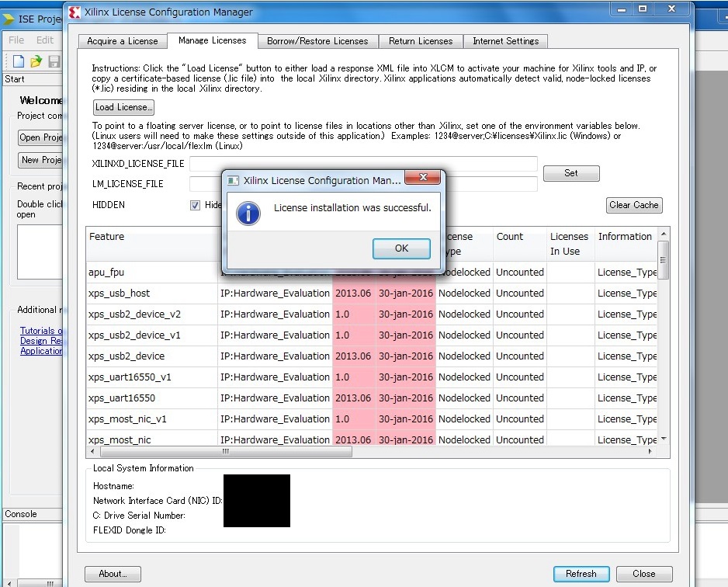Open the File menu in ISE
728x587 pixels.
(x=16, y=40)
